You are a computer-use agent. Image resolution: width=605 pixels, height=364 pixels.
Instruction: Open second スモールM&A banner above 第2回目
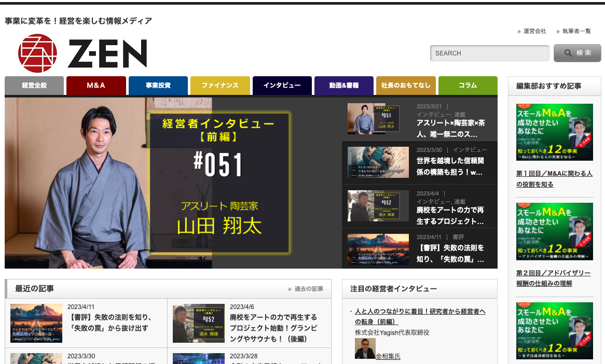point(555,231)
